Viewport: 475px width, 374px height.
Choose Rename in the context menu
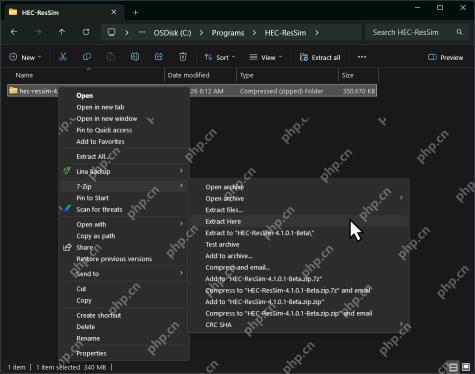pyautogui.click(x=88, y=338)
